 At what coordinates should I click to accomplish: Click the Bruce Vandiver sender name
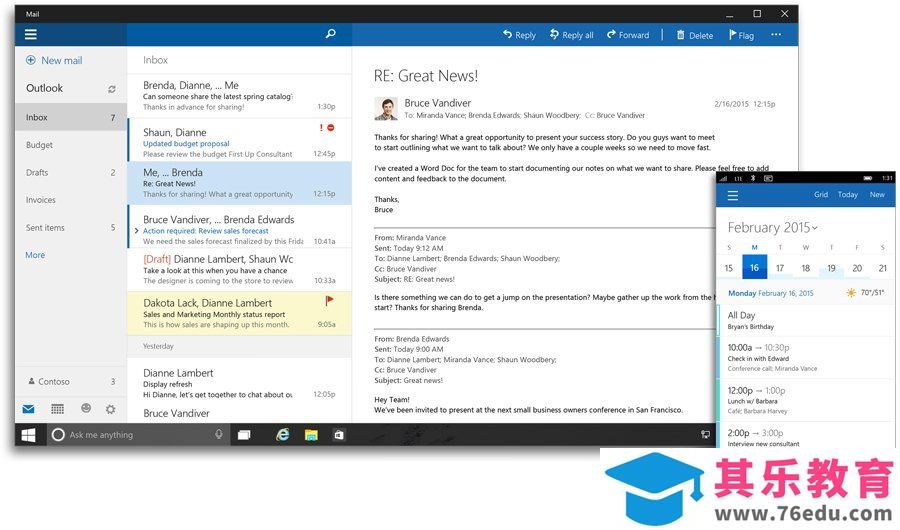437,103
